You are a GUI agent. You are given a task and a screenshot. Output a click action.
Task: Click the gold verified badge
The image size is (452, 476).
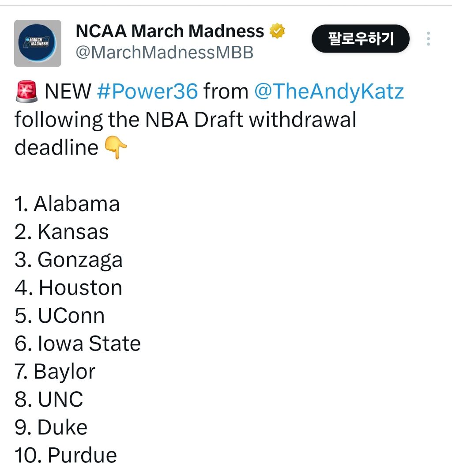tap(277, 31)
